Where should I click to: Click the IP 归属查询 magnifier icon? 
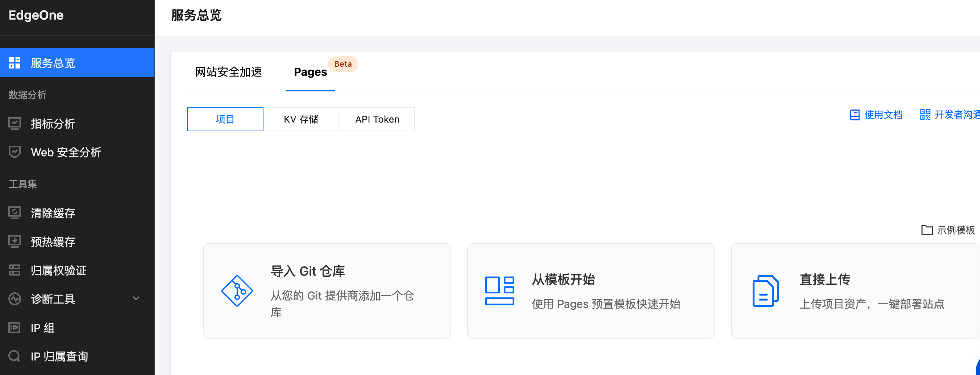pos(14,357)
